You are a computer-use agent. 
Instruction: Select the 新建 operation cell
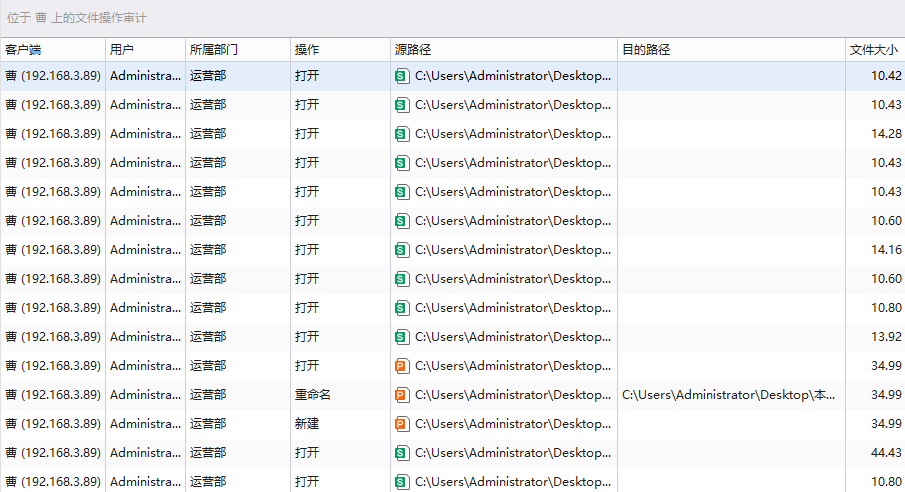307,424
